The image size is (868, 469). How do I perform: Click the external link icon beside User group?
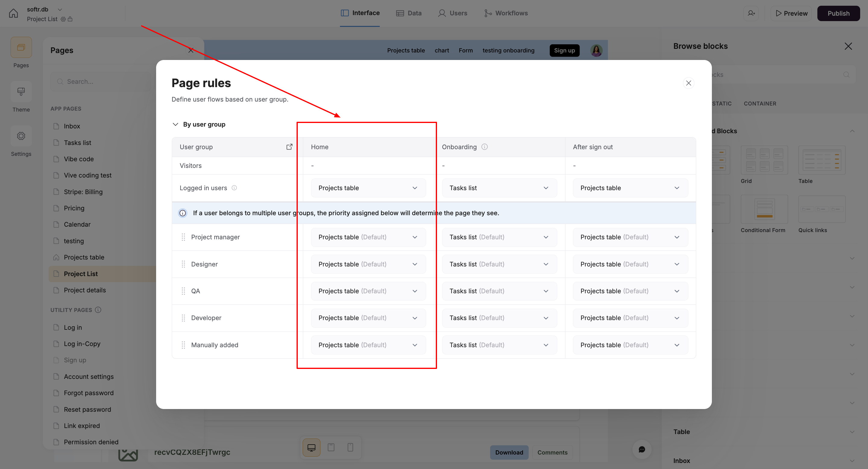pyautogui.click(x=289, y=147)
